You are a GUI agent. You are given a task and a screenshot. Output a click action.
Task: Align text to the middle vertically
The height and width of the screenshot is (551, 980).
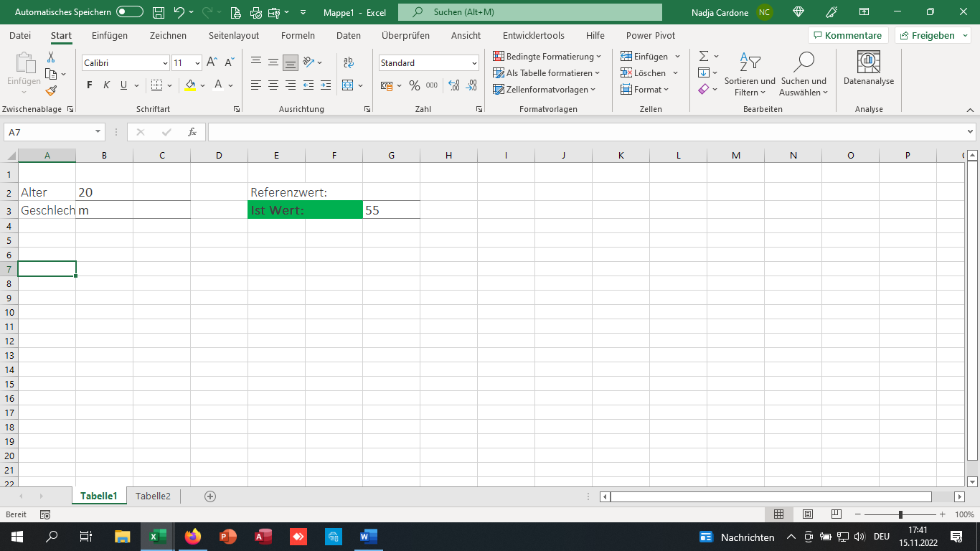click(x=273, y=62)
